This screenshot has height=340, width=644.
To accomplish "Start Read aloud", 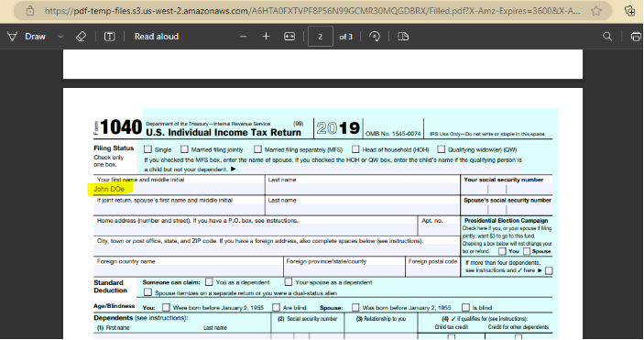I will [157, 36].
